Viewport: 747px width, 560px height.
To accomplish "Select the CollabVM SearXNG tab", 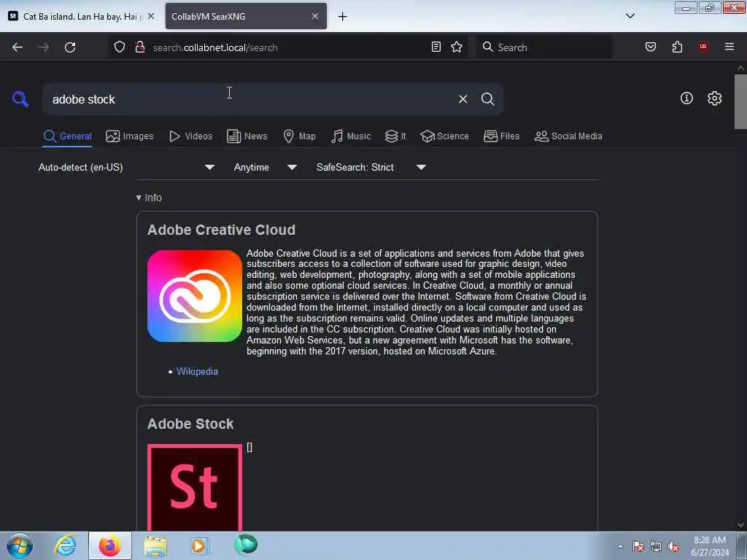I will [246, 16].
